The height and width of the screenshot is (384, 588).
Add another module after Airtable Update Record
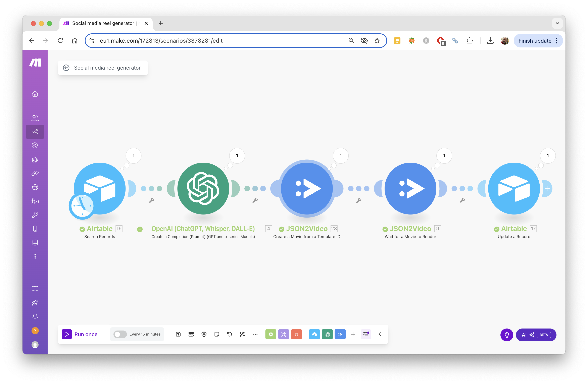(x=547, y=189)
